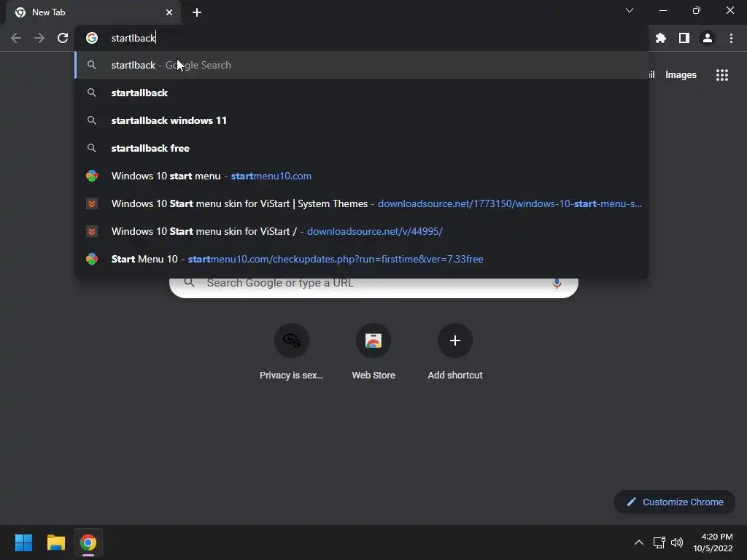Open File Explorer from taskbar
747x560 pixels.
(55, 542)
